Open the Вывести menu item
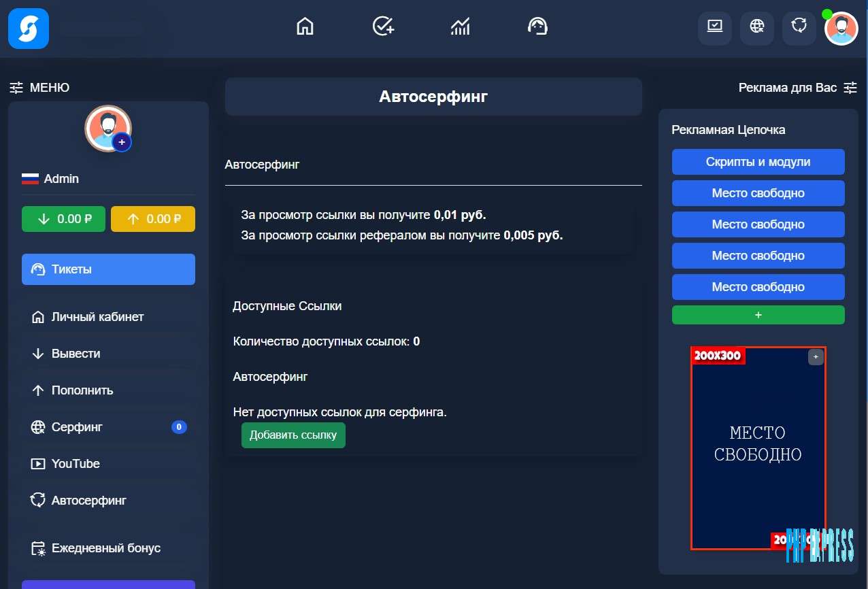This screenshot has width=868, height=589. point(108,354)
